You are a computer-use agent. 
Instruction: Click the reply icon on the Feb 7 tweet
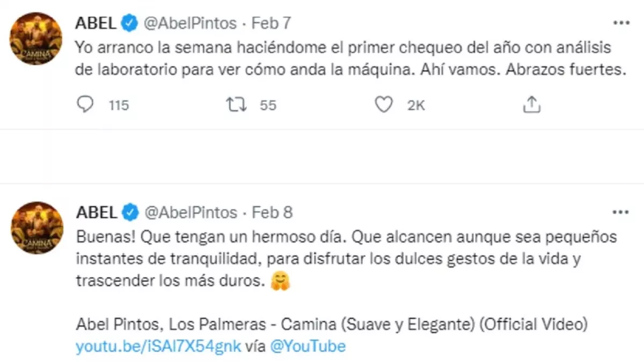(x=85, y=105)
